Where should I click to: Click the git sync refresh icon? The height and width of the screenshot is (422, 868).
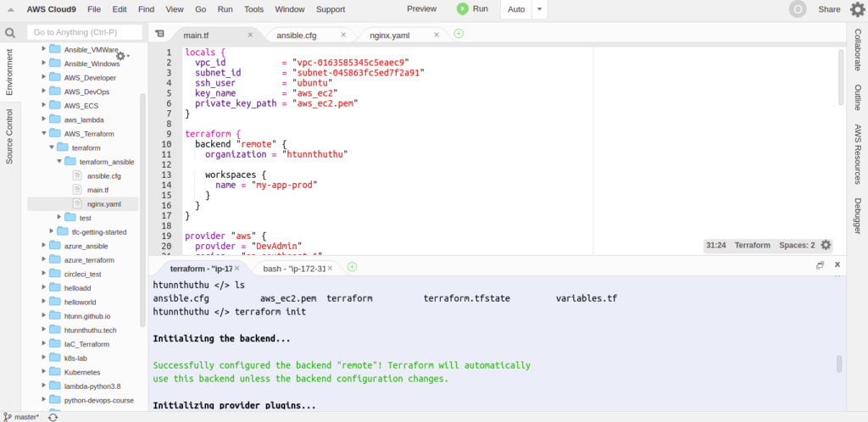click(x=53, y=417)
